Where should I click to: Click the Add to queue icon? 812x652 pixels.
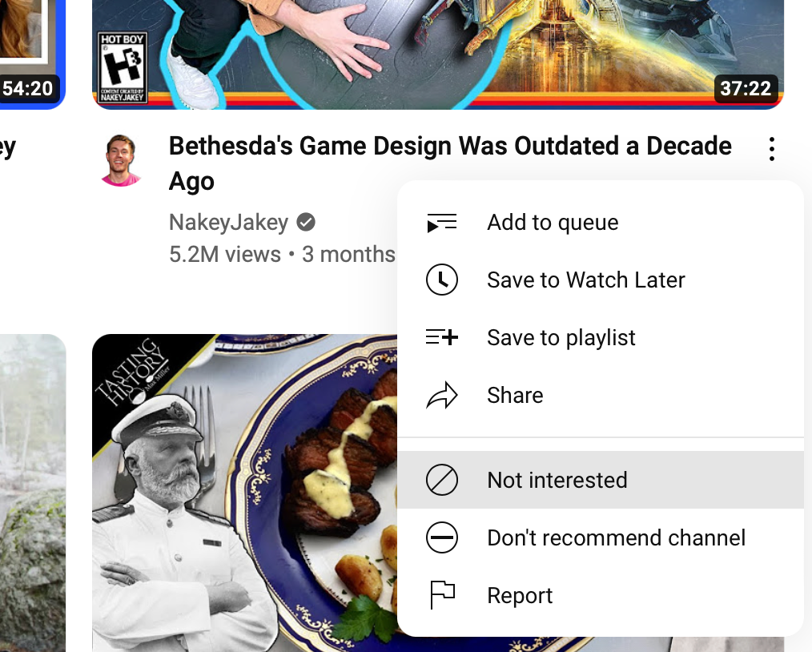click(442, 223)
